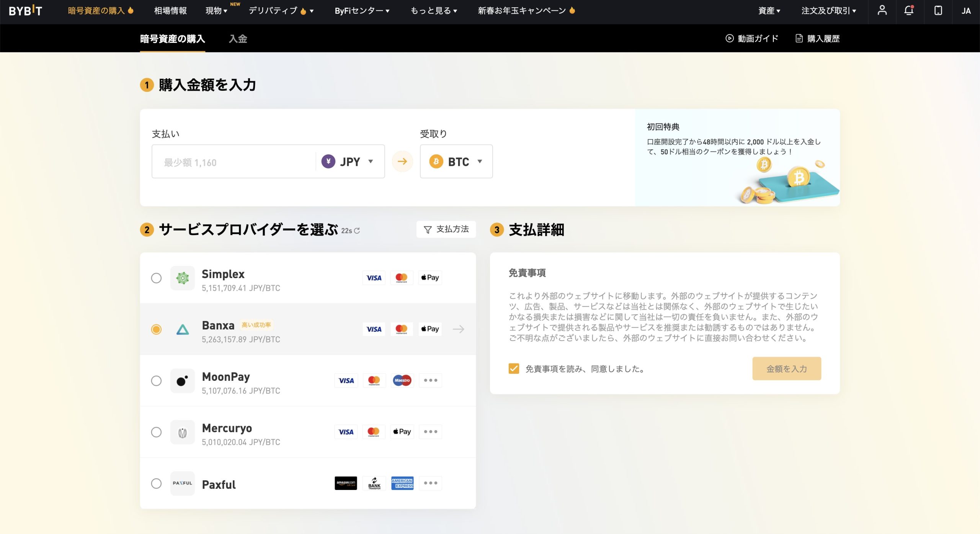Open the user account profile icon
The height and width of the screenshot is (534, 980).
point(882,10)
